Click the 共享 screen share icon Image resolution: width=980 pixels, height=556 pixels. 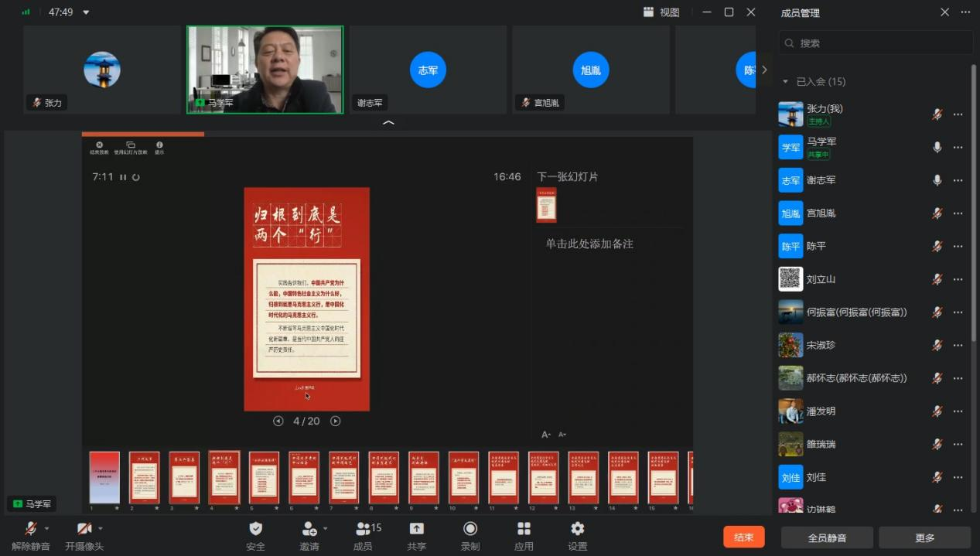pyautogui.click(x=416, y=529)
